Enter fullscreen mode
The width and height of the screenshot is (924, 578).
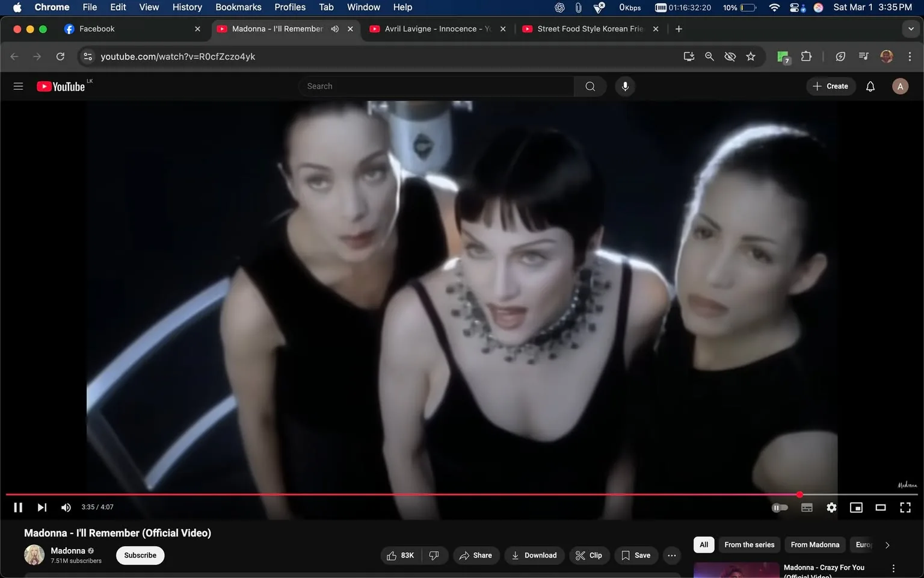pyautogui.click(x=905, y=508)
